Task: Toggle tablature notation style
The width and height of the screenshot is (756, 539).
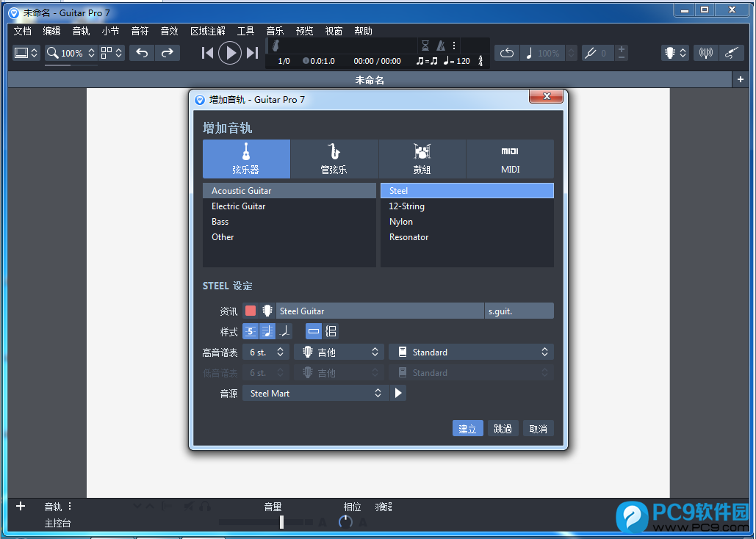Action: point(251,331)
